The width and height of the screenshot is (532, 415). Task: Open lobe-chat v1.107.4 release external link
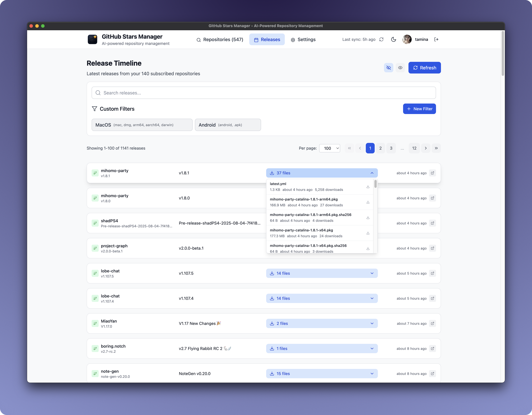[432, 298]
